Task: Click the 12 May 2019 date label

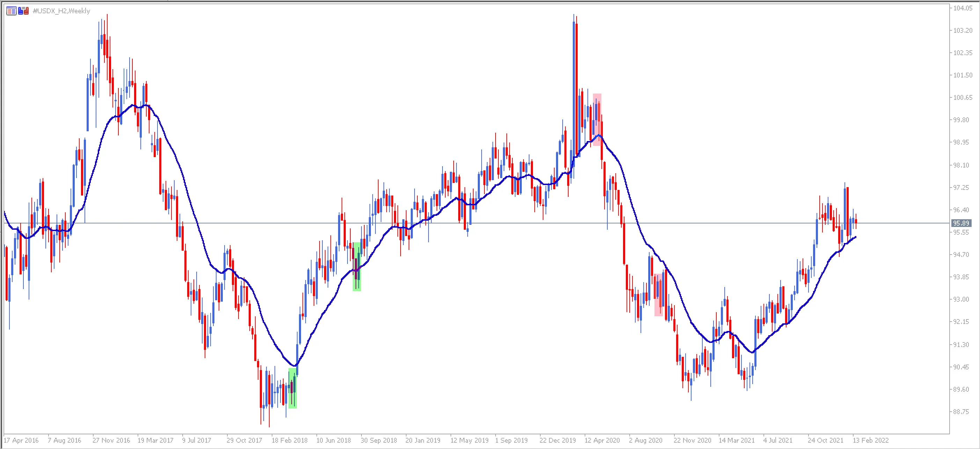Action: [x=469, y=440]
